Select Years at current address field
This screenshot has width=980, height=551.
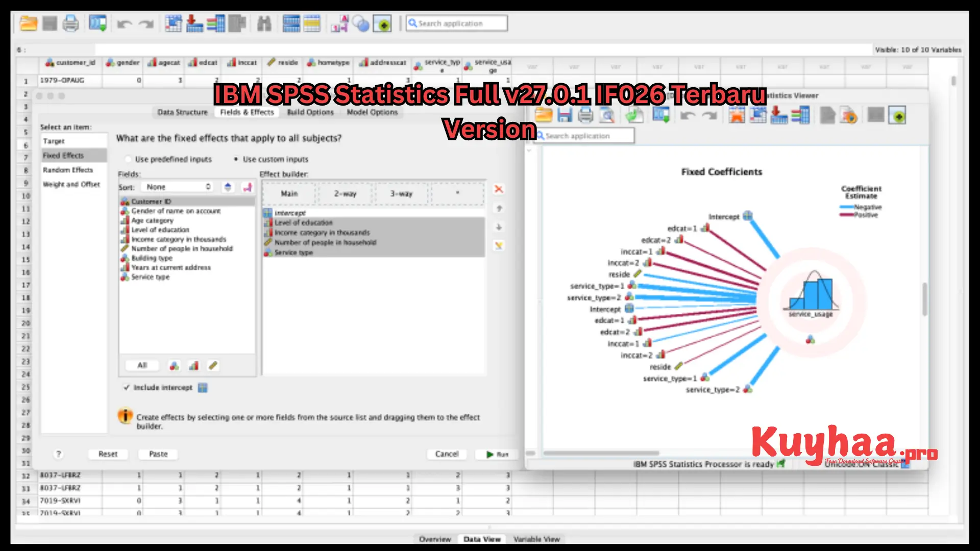tap(187, 267)
